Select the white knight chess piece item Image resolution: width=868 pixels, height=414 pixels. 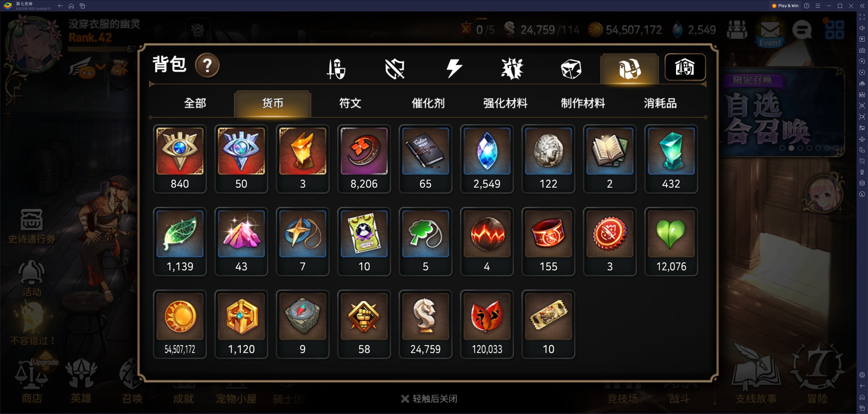coord(426,324)
